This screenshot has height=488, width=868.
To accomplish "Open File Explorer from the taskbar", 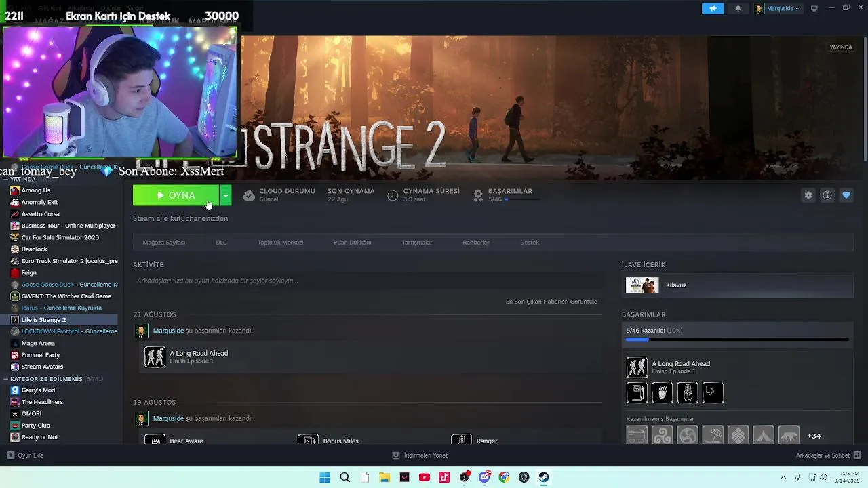I will click(x=384, y=477).
